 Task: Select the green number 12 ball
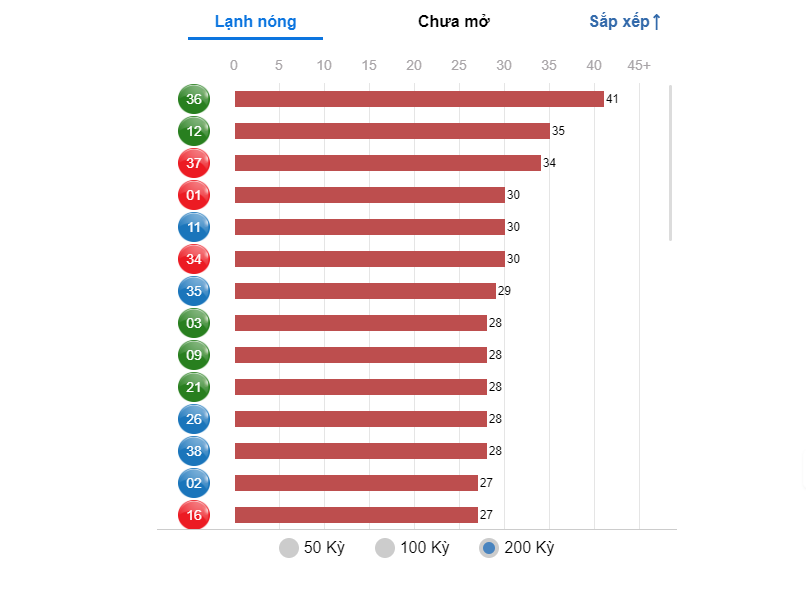[x=194, y=131]
